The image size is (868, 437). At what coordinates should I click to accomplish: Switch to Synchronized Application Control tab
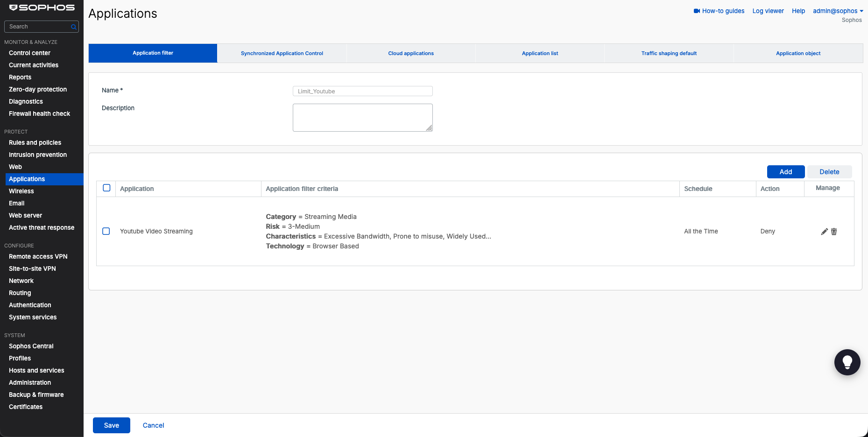coord(282,53)
